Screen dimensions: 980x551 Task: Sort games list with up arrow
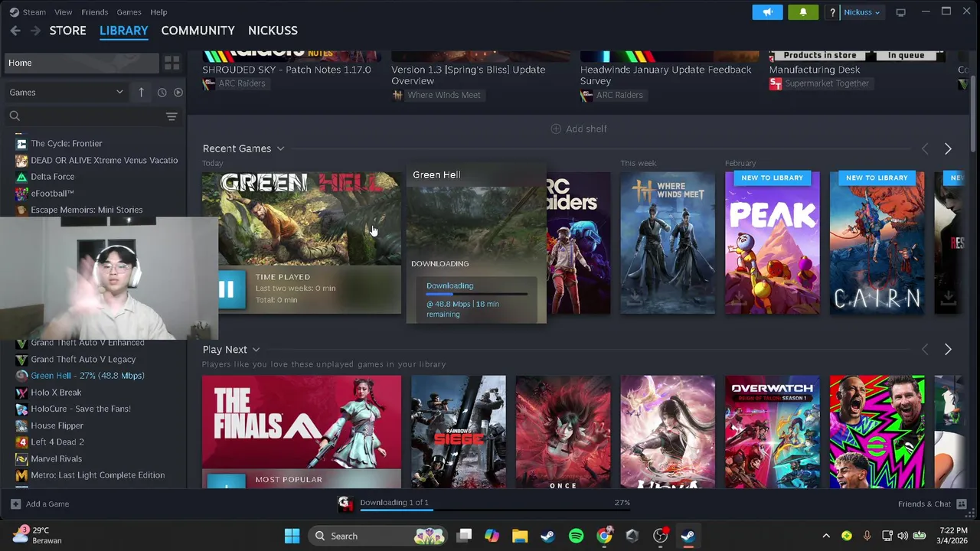(141, 92)
